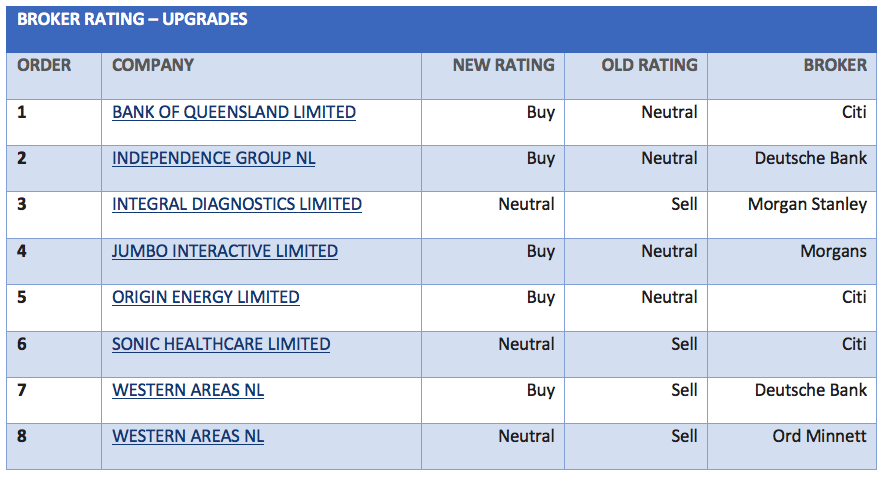This screenshot has width=886, height=477.
Task: Select the Morgans broker cell
Action: 833,251
